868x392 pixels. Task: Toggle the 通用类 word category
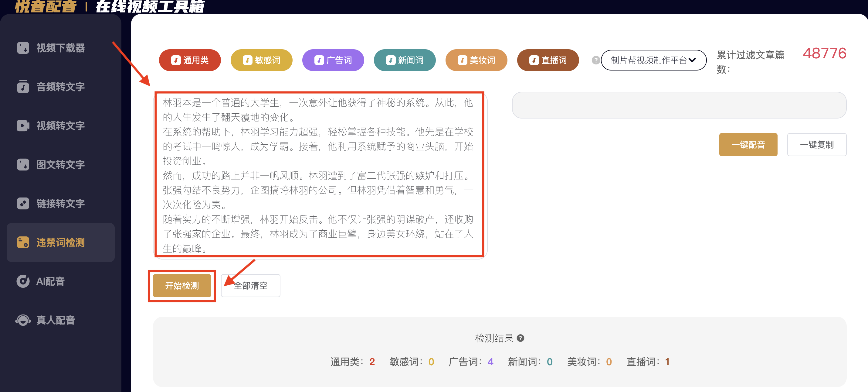[x=190, y=60]
